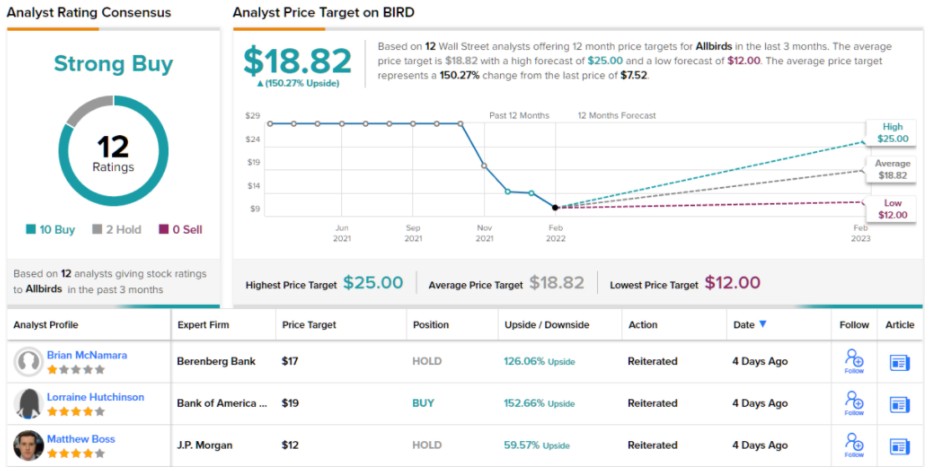Follow analyst Lorraine Hutchinson
The image size is (936, 471).
pyautogui.click(x=853, y=403)
